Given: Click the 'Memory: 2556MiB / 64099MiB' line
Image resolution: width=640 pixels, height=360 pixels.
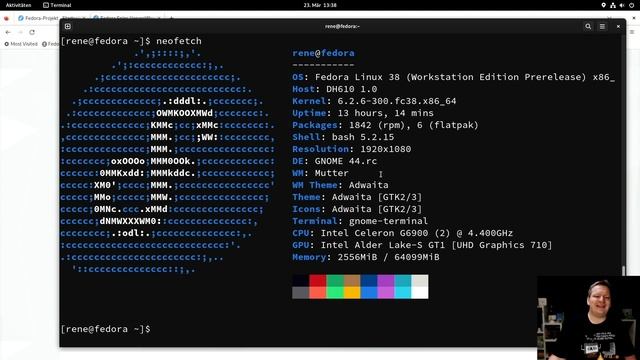Looking at the screenshot, I should point(366,257).
